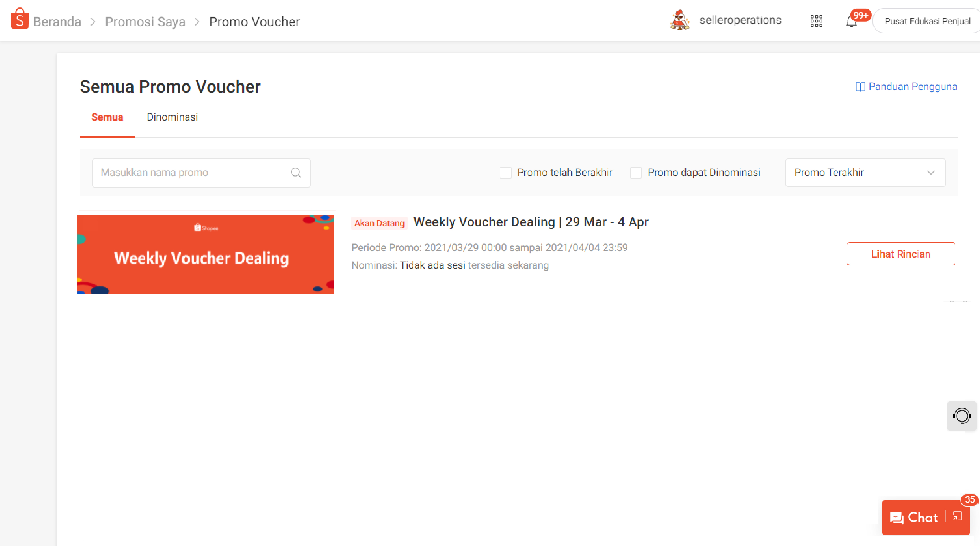
Task: Expand the Promo Terakhir sort dropdown
Action: coord(865,173)
